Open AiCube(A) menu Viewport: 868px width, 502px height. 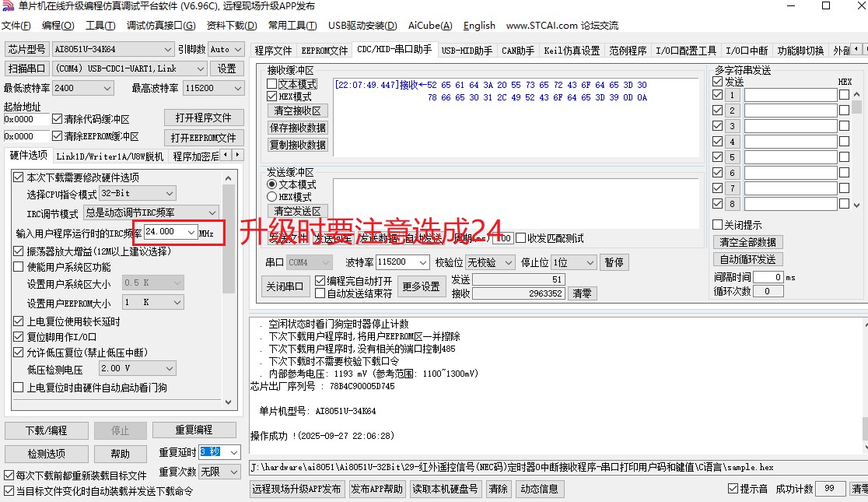click(430, 26)
